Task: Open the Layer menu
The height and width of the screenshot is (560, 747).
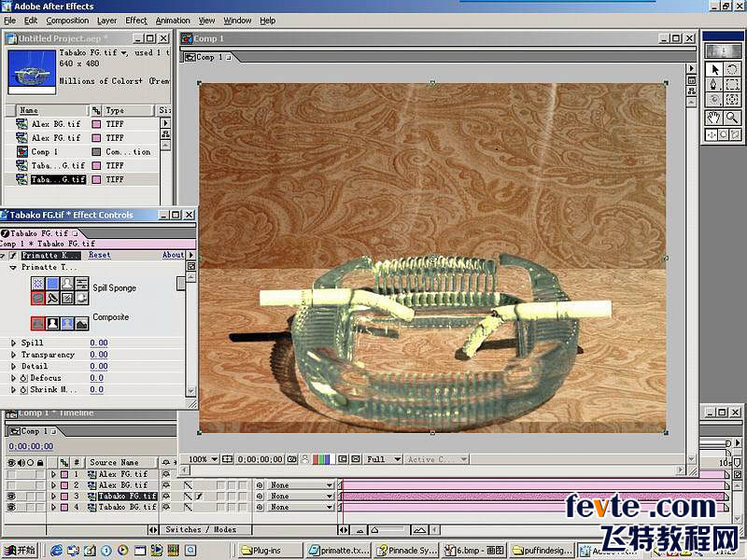Action: (106, 21)
